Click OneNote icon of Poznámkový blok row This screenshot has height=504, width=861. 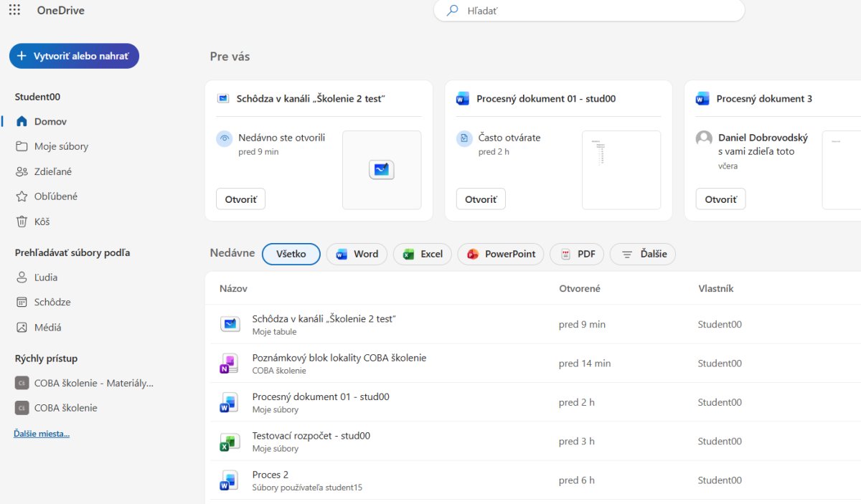click(x=229, y=363)
